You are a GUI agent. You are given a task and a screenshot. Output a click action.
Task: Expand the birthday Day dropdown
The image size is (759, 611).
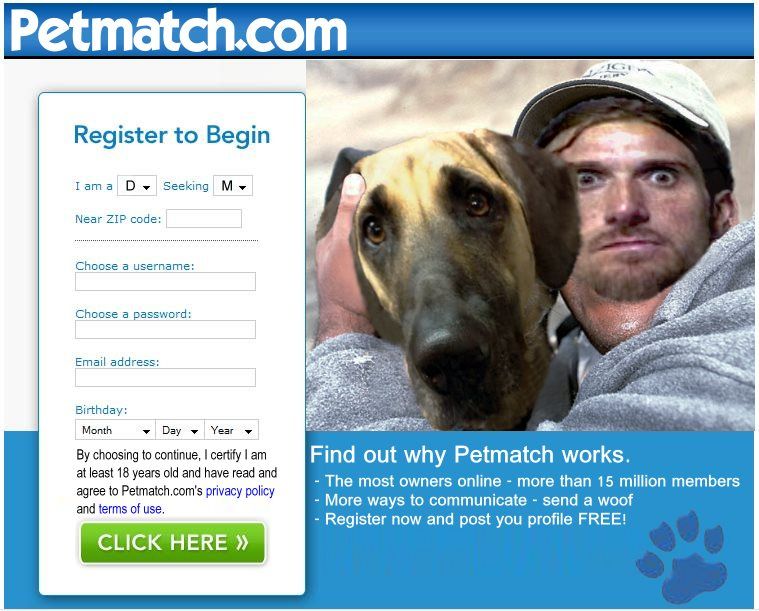pos(180,430)
